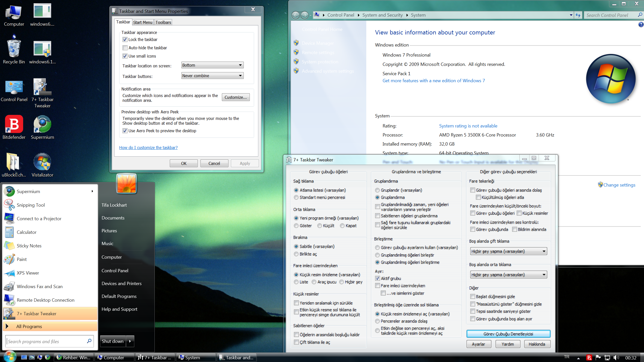Image resolution: width=644 pixels, height=362 pixels.
Task: Click the Windows Start orb
Action: (10, 357)
